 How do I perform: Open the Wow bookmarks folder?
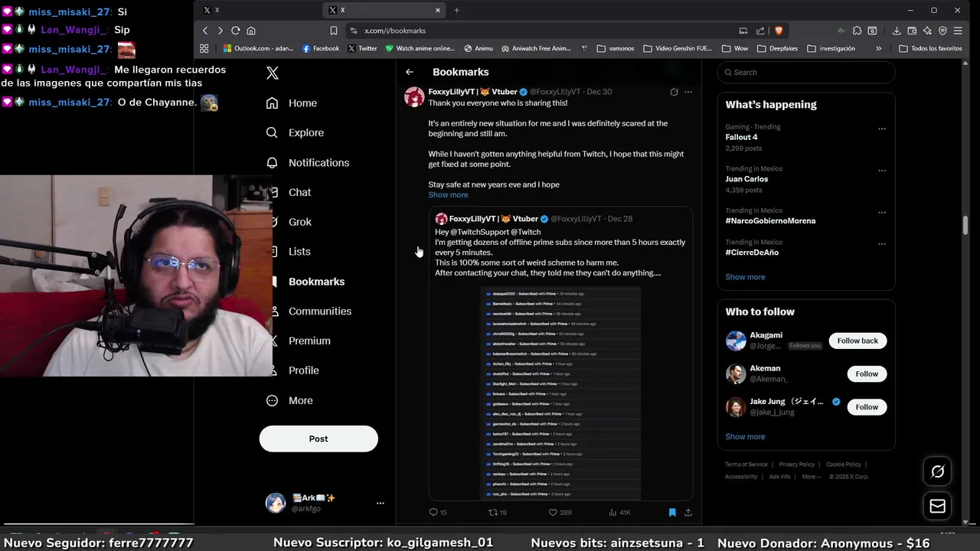(x=735, y=48)
